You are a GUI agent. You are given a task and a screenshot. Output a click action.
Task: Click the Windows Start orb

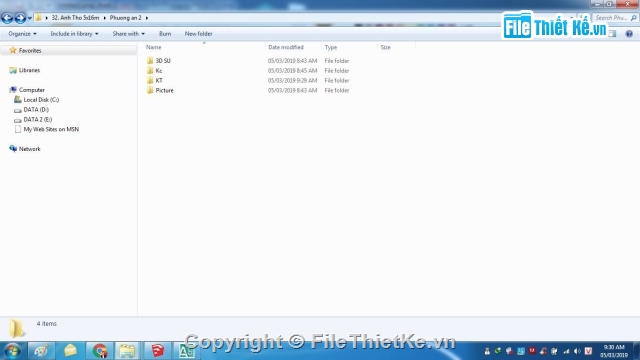[x=12, y=351]
